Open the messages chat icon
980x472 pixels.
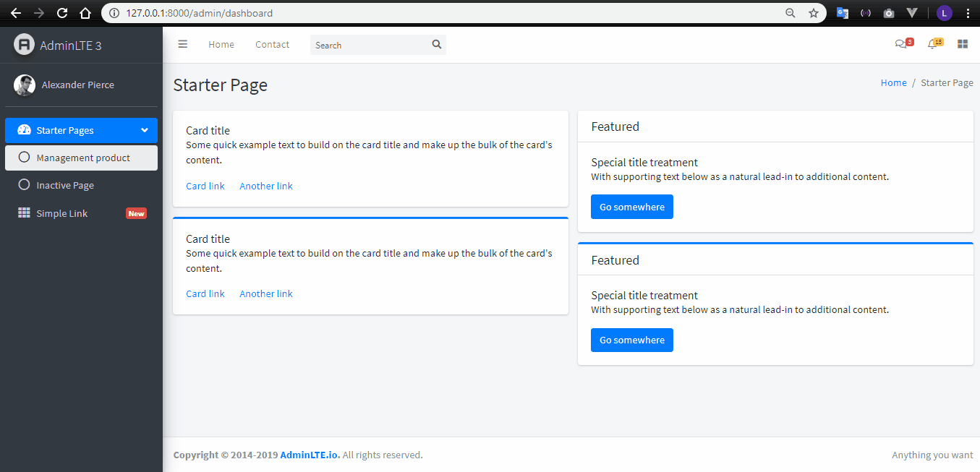click(900, 44)
